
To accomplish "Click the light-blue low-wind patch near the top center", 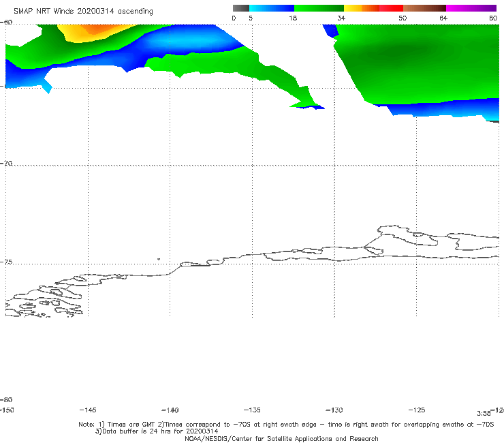I will [189, 41].
